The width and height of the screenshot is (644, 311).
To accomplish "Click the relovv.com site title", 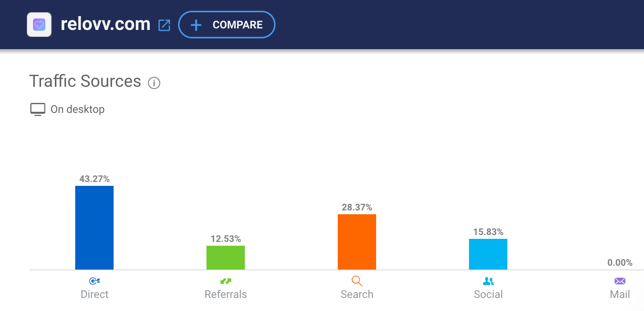I will click(x=106, y=24).
